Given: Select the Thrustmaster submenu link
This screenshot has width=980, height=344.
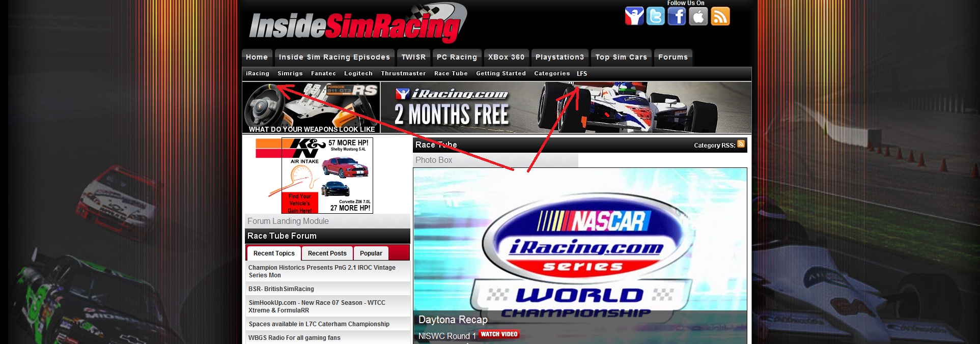Looking at the screenshot, I should [x=403, y=74].
